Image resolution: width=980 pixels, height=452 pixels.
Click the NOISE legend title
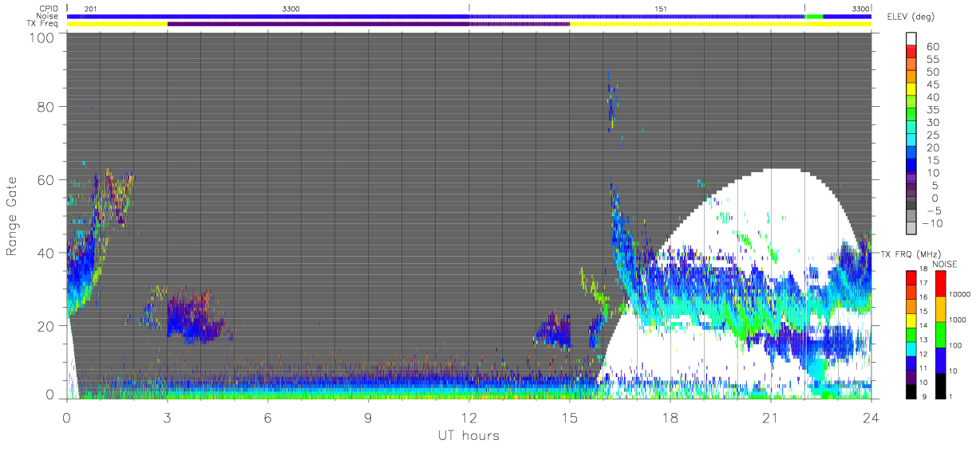(946, 265)
